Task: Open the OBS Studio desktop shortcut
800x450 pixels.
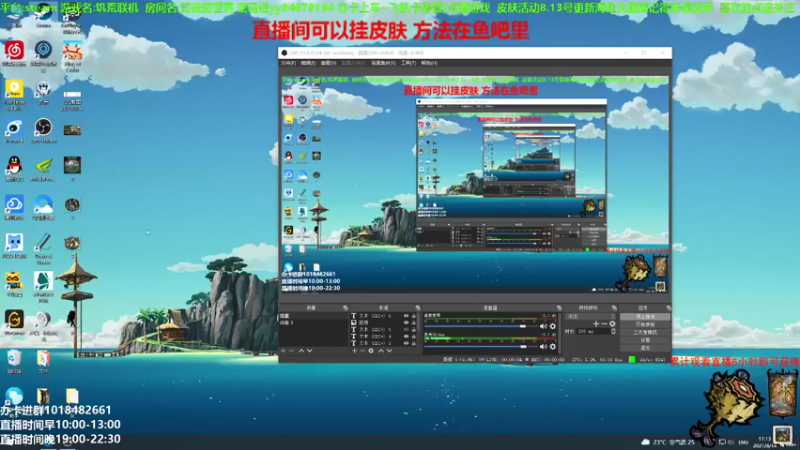Action: pos(43,131)
